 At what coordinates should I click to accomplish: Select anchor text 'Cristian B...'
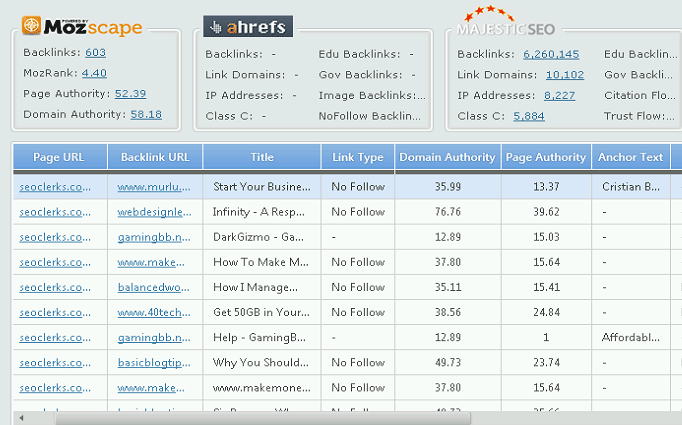[x=631, y=187]
